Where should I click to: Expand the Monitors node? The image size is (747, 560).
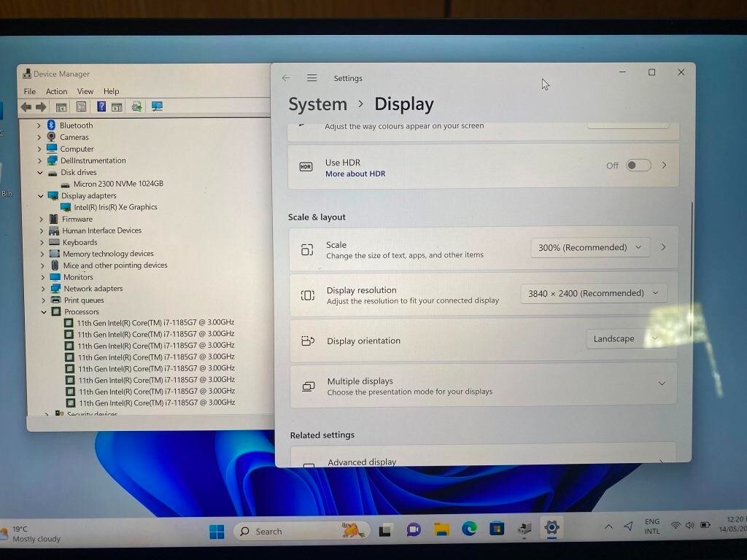click(x=43, y=277)
